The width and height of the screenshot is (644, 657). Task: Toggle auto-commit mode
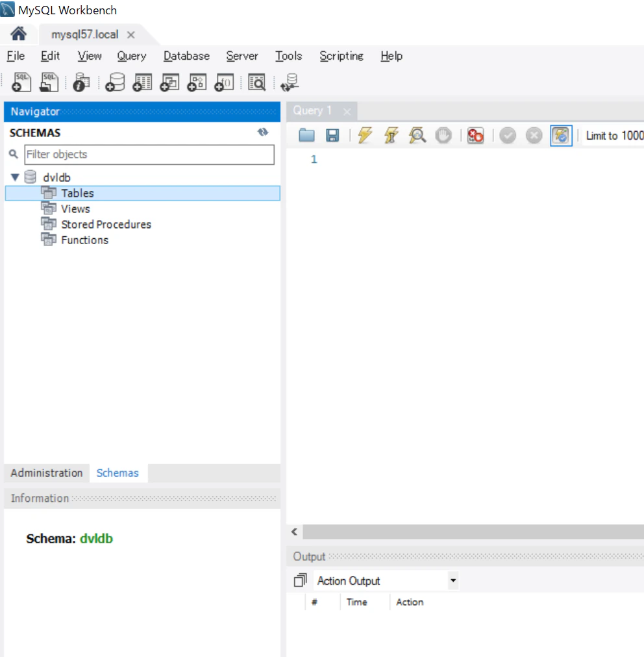coord(561,135)
